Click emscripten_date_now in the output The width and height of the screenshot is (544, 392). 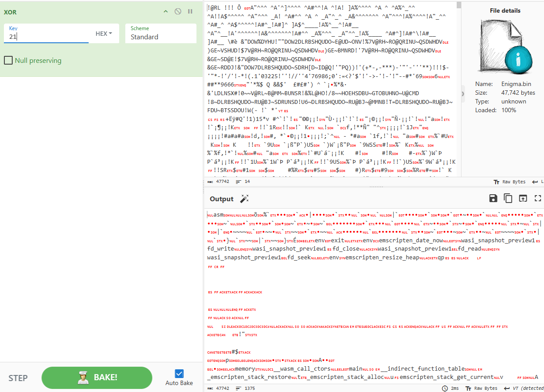[x=410, y=240]
